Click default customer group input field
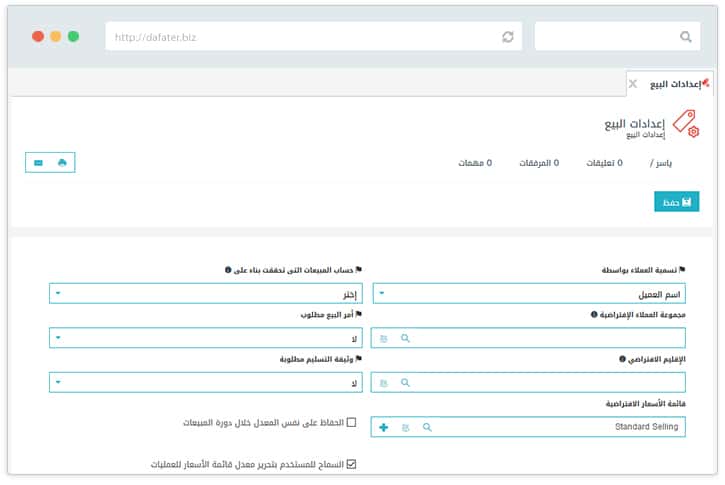725x485 pixels. pos(528,338)
